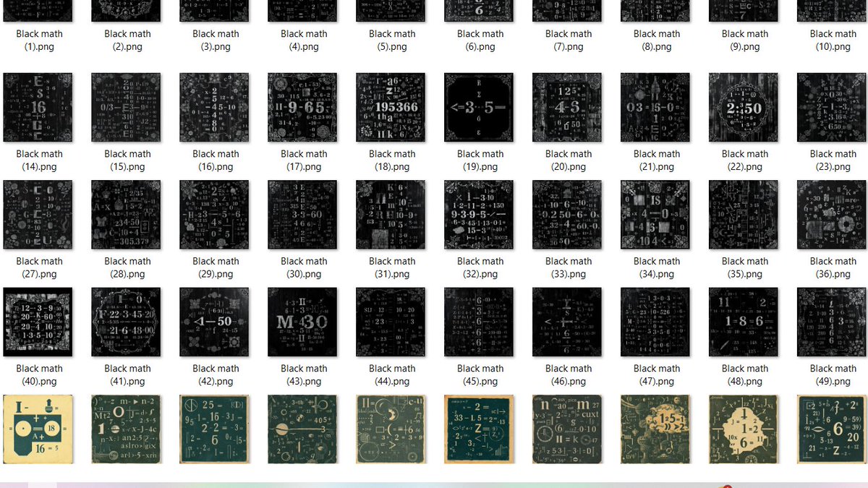Open the Black math (16).png thumbnail
Screen dimensions: 868x488
point(215,107)
